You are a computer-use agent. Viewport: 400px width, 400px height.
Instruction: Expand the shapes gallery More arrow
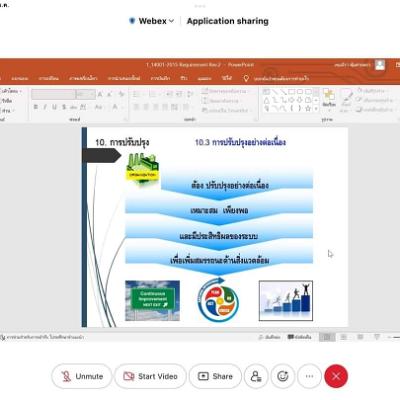pyautogui.click(x=316, y=109)
